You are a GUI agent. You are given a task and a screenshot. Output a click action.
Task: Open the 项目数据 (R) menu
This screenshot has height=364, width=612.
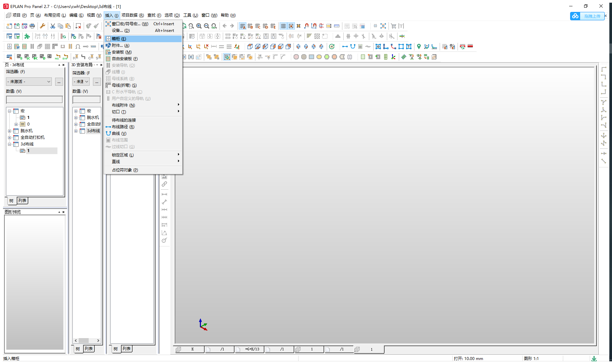click(132, 15)
